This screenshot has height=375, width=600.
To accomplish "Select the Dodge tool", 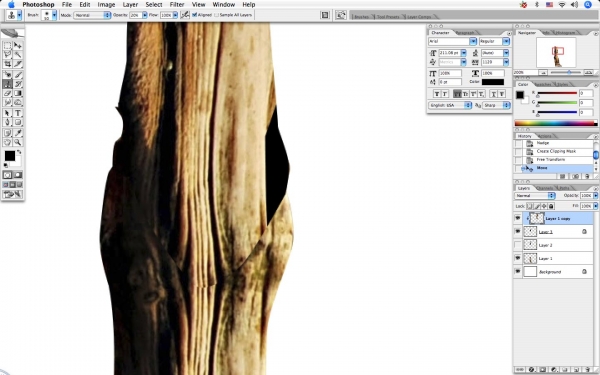I will click(x=18, y=102).
